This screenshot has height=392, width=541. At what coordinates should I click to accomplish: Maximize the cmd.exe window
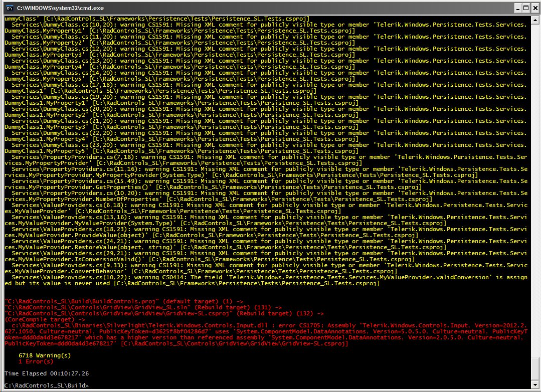(526, 8)
